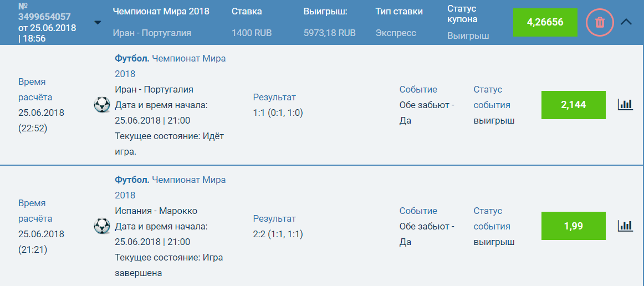The image size is (644, 286).
Task: Click soccer ball icon for Iran - Portugal
Action: point(102,105)
